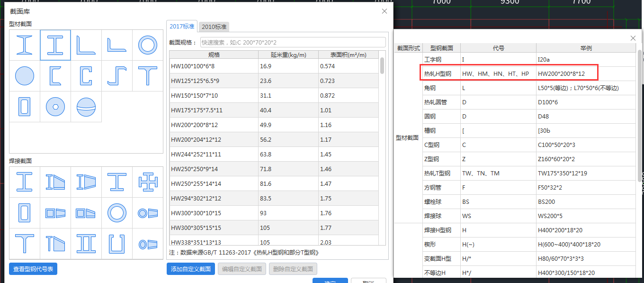
Task: Use the spec table vertical scrollbar
Action: (x=382, y=65)
